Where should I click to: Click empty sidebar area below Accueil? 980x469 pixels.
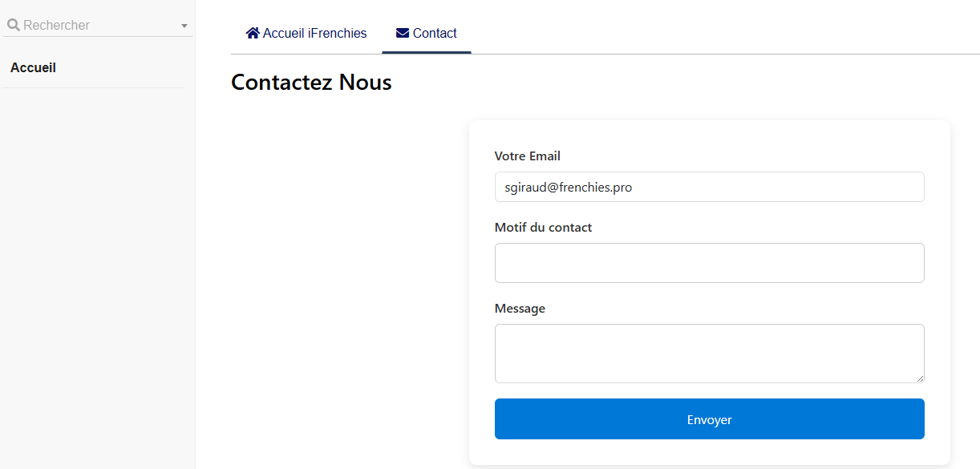pos(96,281)
